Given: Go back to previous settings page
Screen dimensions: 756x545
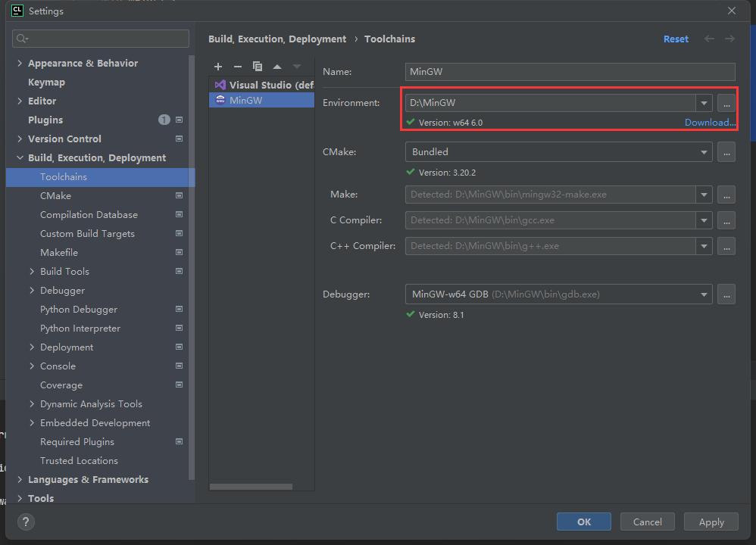Looking at the screenshot, I should (x=709, y=39).
